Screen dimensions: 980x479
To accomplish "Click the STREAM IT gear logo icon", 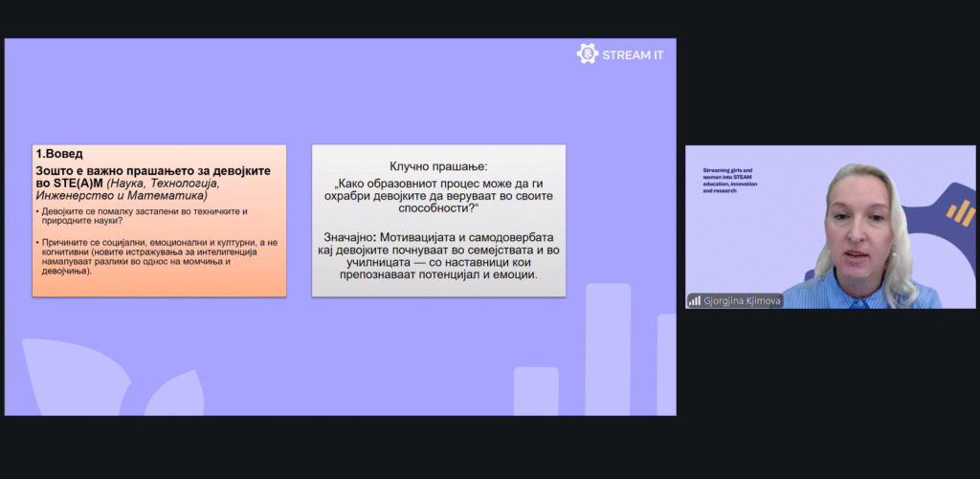I will tap(587, 54).
